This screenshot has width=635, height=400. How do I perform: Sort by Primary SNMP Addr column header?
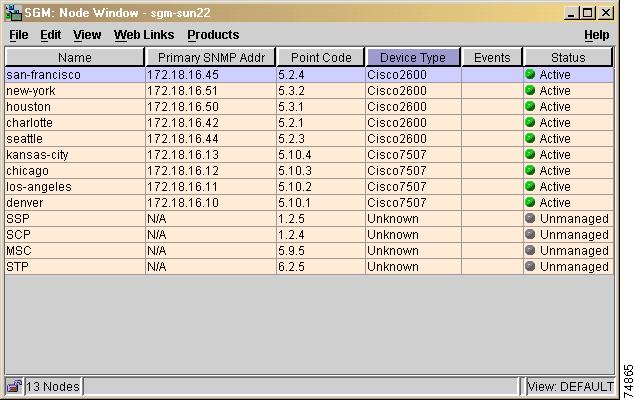pyautogui.click(x=211, y=57)
